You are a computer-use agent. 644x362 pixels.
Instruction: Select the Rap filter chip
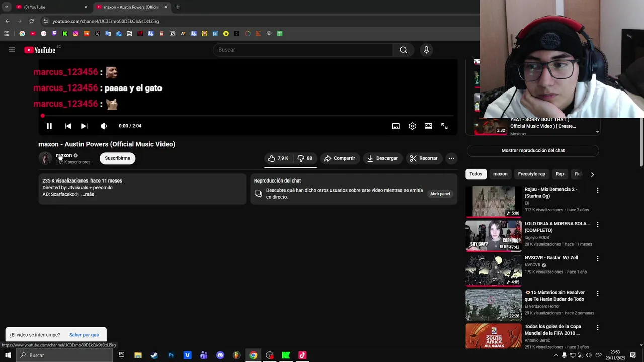[x=560, y=174]
